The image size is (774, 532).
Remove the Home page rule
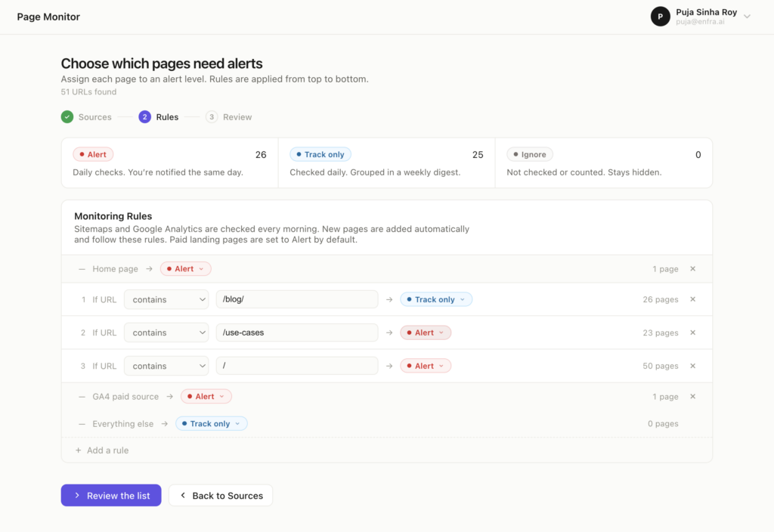(x=692, y=269)
